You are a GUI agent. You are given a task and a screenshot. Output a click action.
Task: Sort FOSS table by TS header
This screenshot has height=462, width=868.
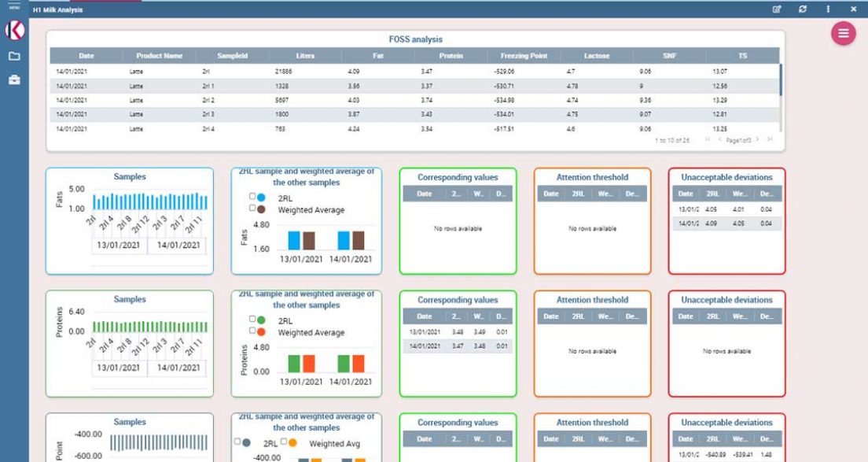(x=743, y=56)
